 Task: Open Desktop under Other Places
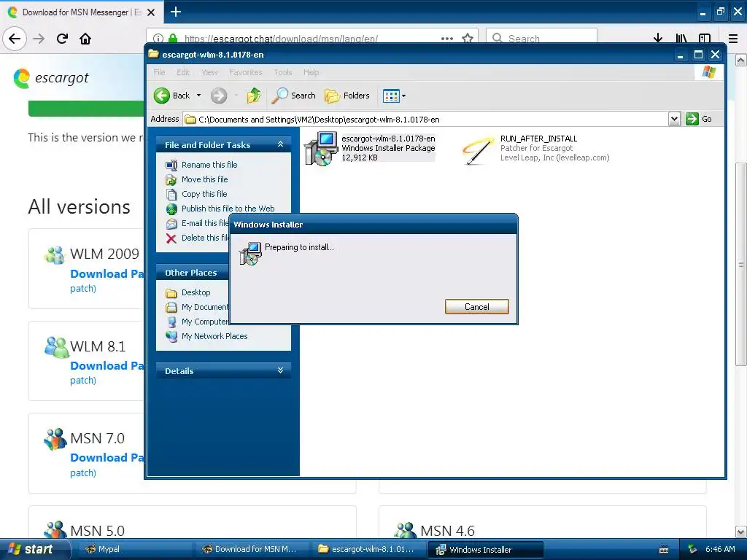196,292
